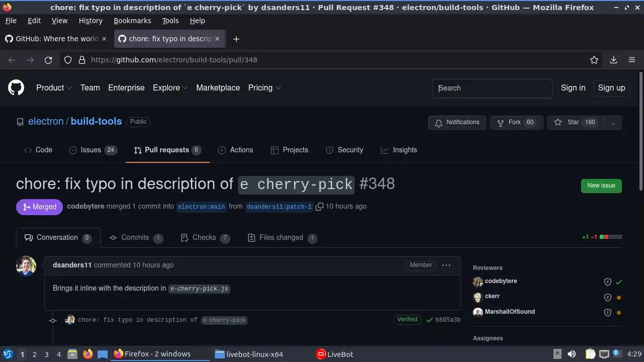The width and height of the screenshot is (644, 362).
Task: Open the File menu
Action: click(x=11, y=21)
